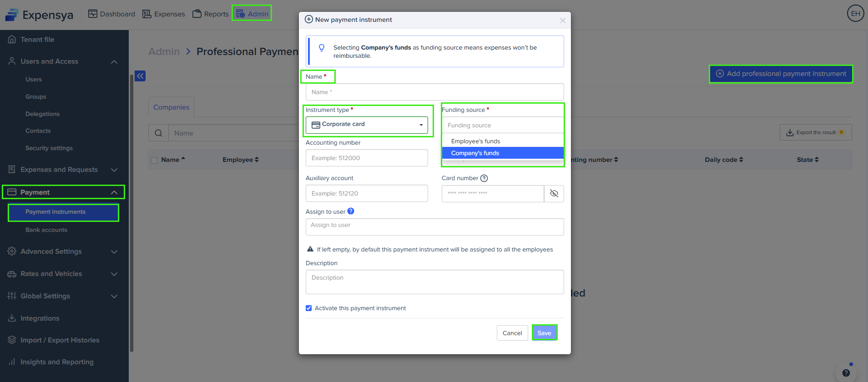Switch to the Companies tab

pos(171,107)
